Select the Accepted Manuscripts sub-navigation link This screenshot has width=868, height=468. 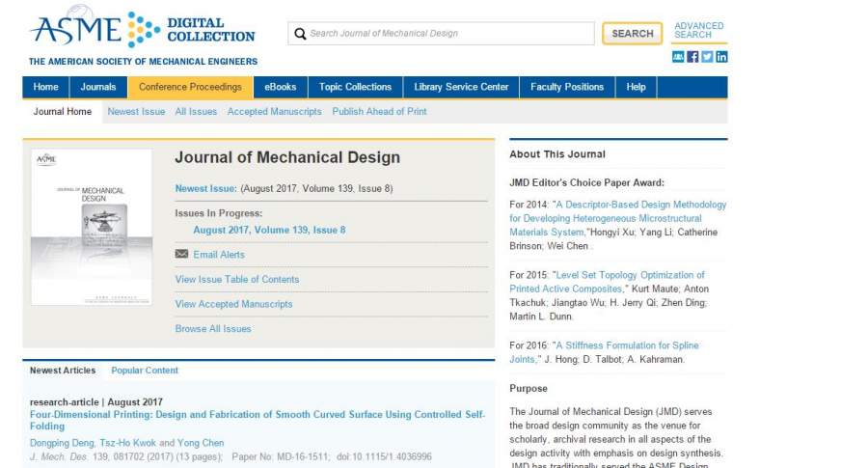point(275,111)
